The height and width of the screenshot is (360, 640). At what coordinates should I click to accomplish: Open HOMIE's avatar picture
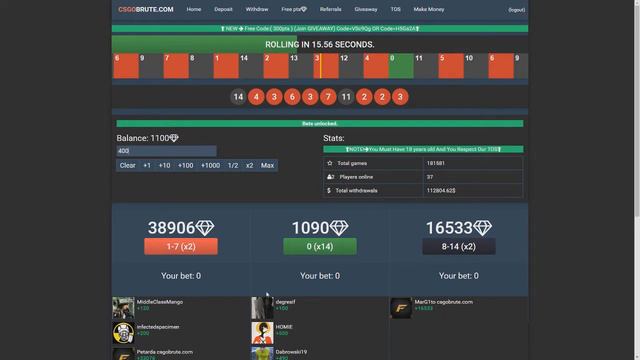[x=262, y=333]
